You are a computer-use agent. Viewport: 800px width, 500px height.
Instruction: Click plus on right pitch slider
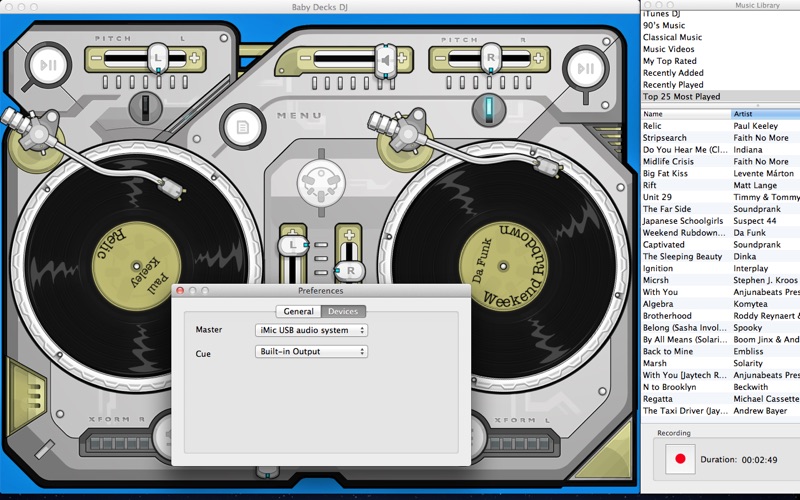point(539,58)
